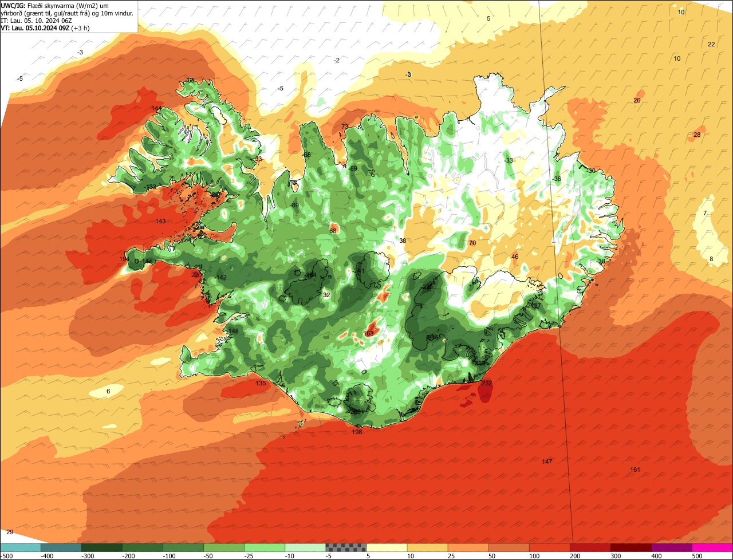This screenshot has height=560, width=733.
Task: Click the map value '22' in the top-right corner
Action: (711, 44)
